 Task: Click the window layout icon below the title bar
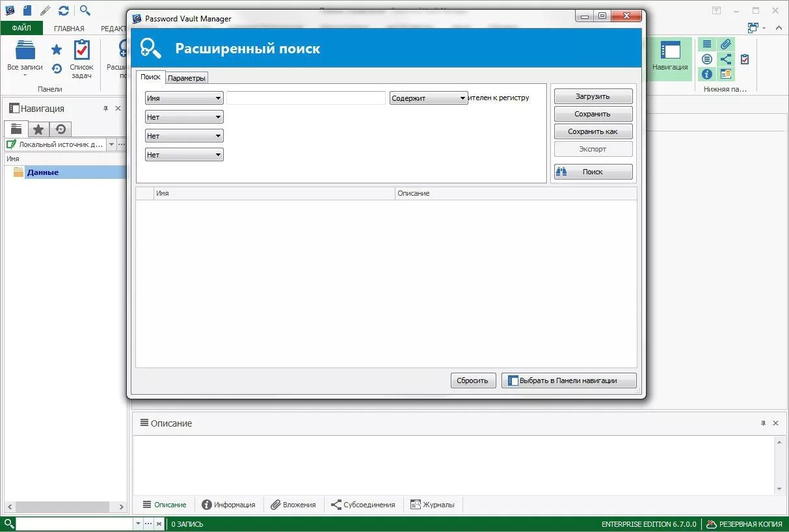753,27
